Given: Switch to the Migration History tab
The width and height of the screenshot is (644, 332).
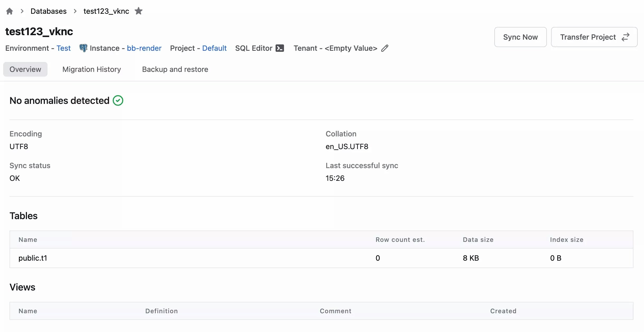Looking at the screenshot, I should 91,69.
